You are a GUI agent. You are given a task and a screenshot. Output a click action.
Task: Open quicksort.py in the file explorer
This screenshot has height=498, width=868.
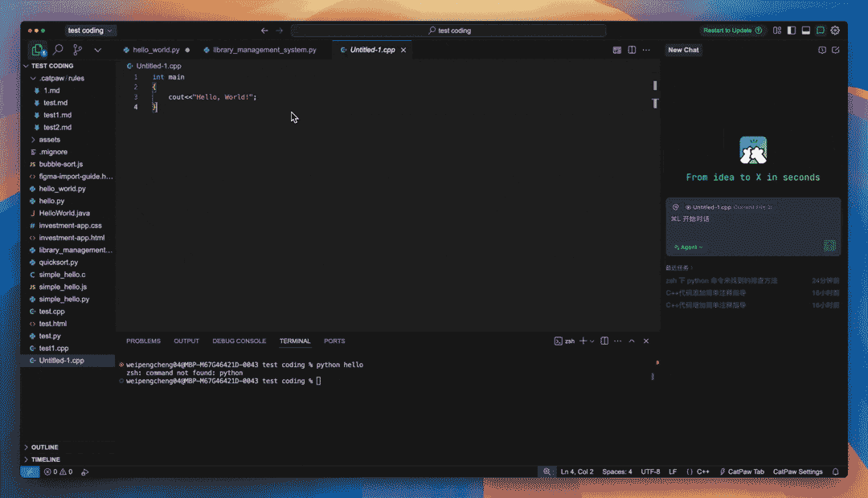58,263
